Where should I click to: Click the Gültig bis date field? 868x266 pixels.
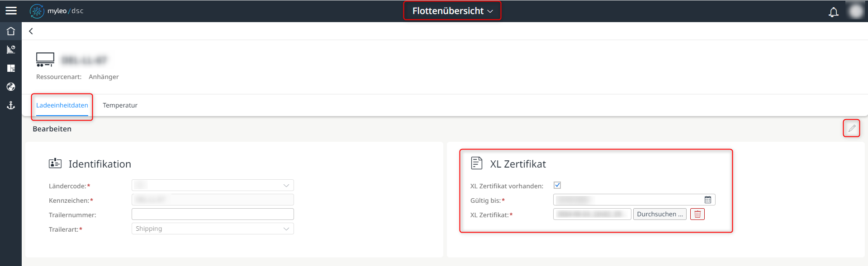(x=634, y=200)
